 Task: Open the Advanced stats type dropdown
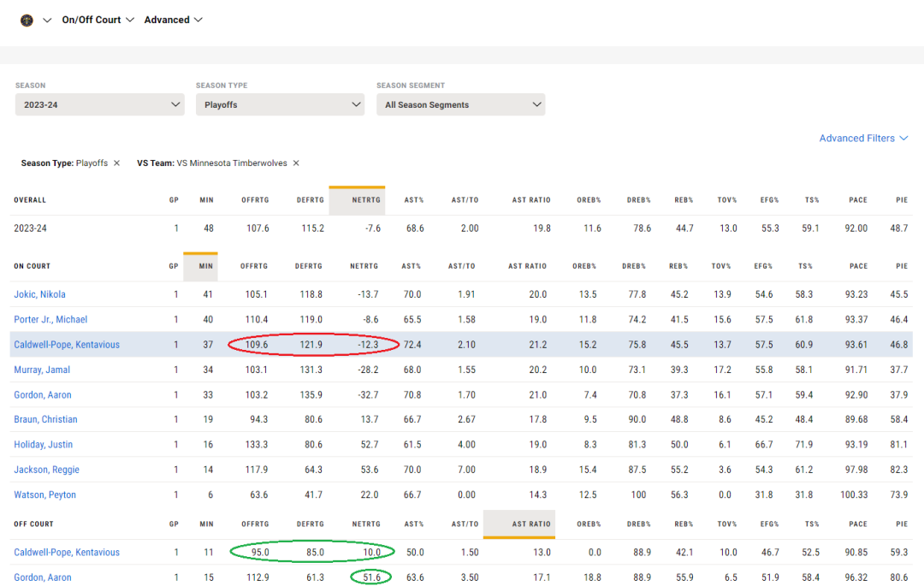(173, 20)
